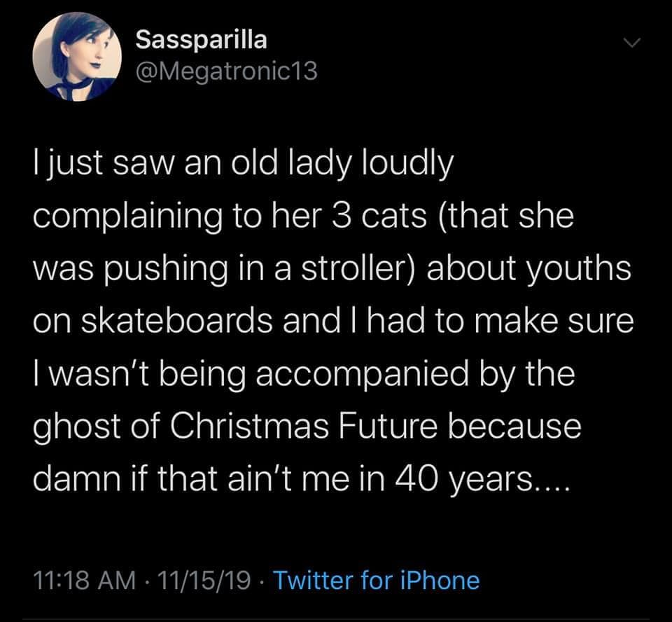Open the @Megatronic13 handle
This screenshot has width=672, height=622.
(x=225, y=71)
